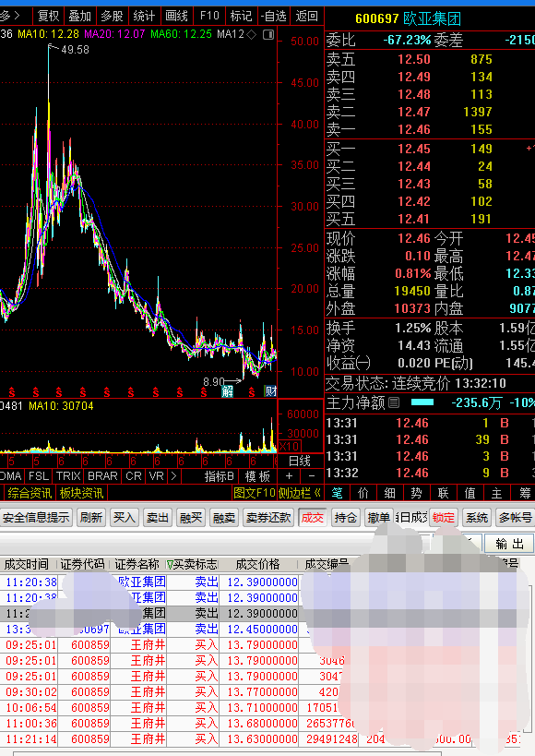The image size is (535, 756).
Task: Click the diamond icon beside MA12
Action: click(252, 34)
